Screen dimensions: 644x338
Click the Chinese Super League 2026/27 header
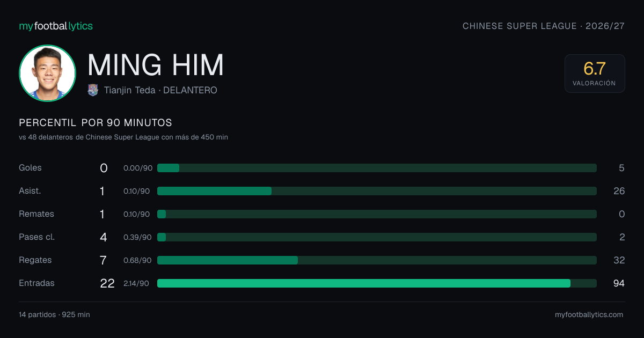[x=544, y=26]
